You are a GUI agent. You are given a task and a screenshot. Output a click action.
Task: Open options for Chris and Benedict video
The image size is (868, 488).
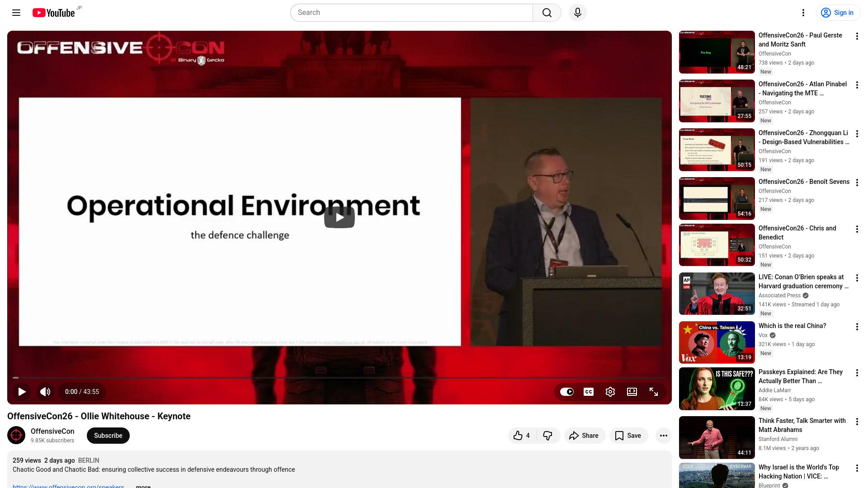coord(857,229)
